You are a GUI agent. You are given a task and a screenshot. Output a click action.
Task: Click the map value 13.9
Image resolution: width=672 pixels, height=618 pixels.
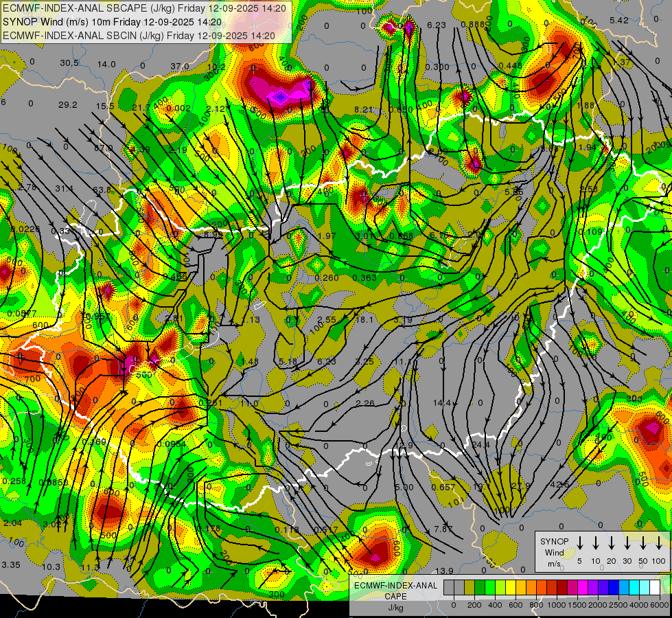(x=444, y=571)
